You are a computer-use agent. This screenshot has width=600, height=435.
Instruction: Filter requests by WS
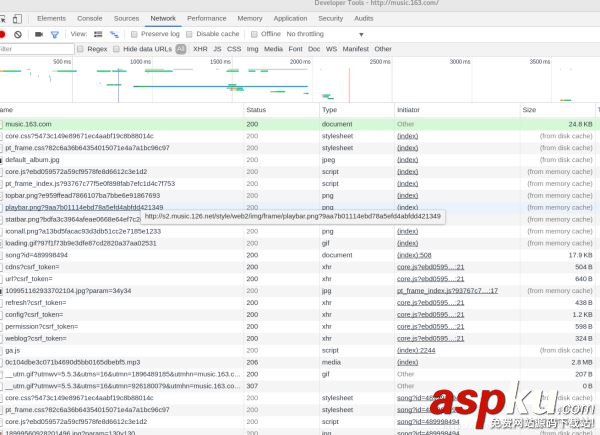331,49
